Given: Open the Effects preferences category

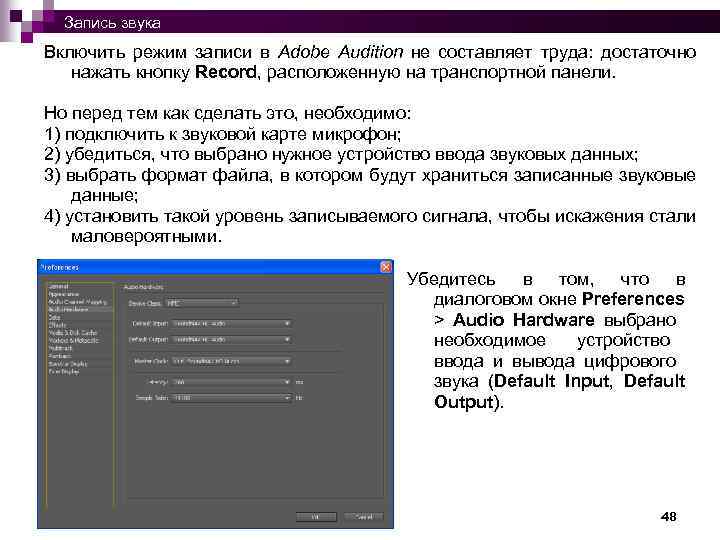Looking at the screenshot, I should [57, 325].
